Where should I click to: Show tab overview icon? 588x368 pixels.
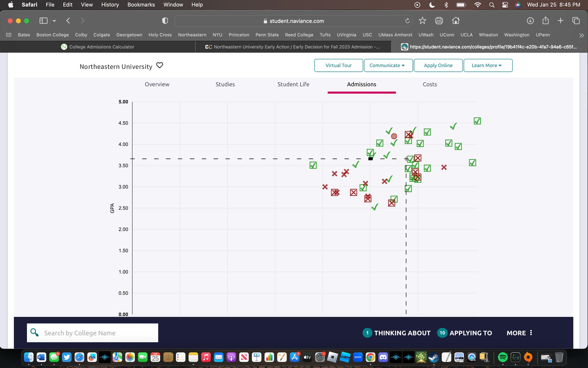coord(576,21)
